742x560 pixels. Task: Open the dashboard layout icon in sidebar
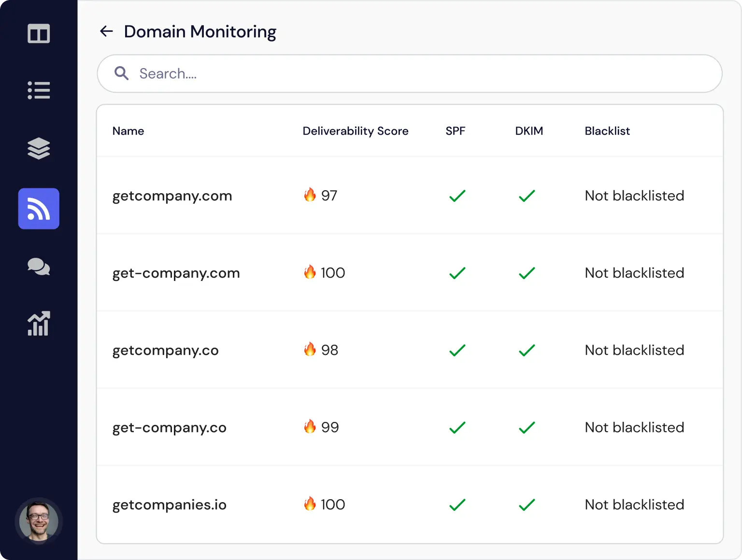pos(39,34)
